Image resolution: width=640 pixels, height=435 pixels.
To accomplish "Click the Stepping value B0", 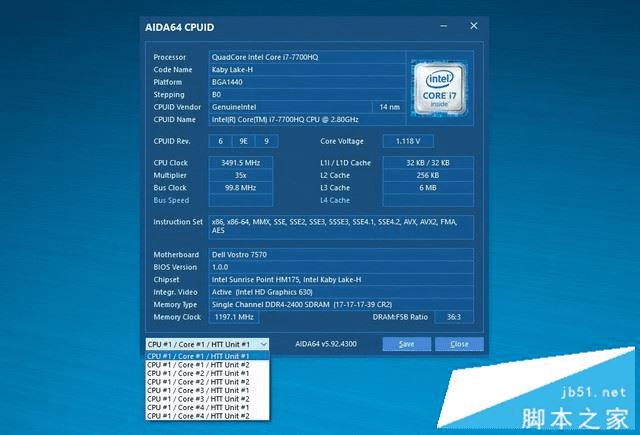I will pyautogui.click(x=307, y=95).
